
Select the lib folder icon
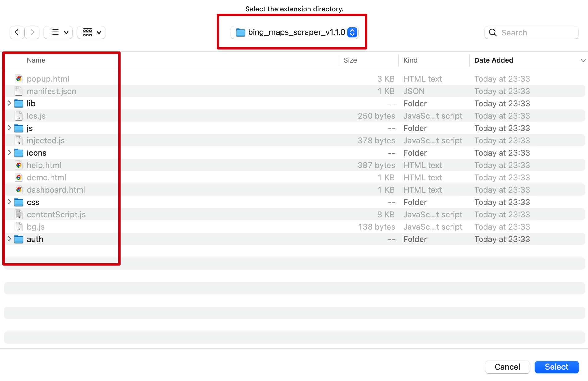coord(19,104)
